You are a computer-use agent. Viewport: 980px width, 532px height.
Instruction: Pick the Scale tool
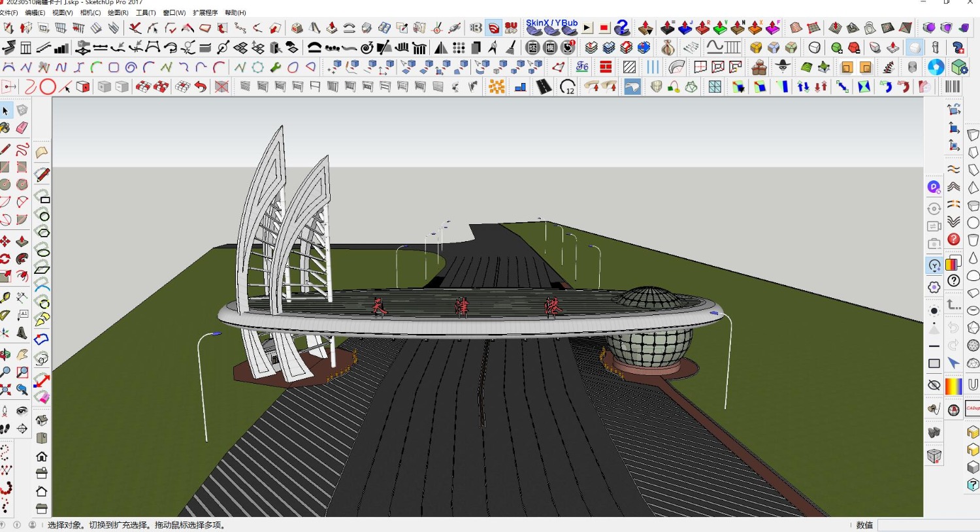click(x=5, y=276)
